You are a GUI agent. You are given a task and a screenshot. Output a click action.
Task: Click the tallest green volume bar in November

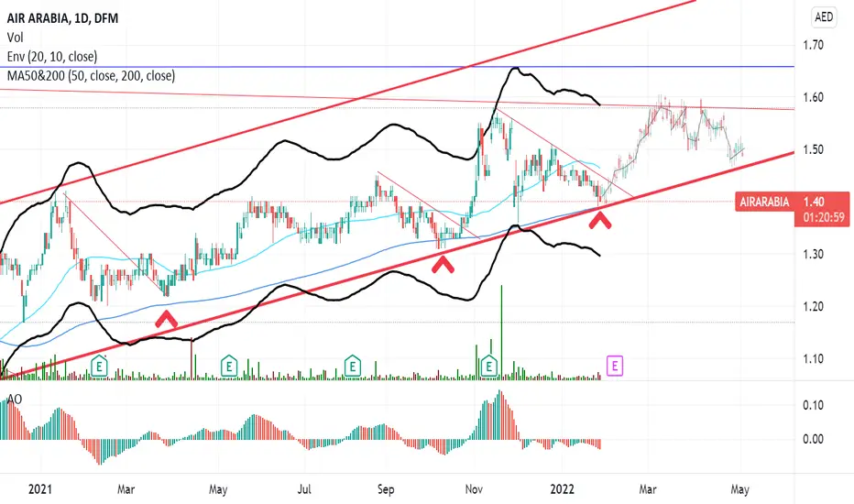[x=501, y=332]
